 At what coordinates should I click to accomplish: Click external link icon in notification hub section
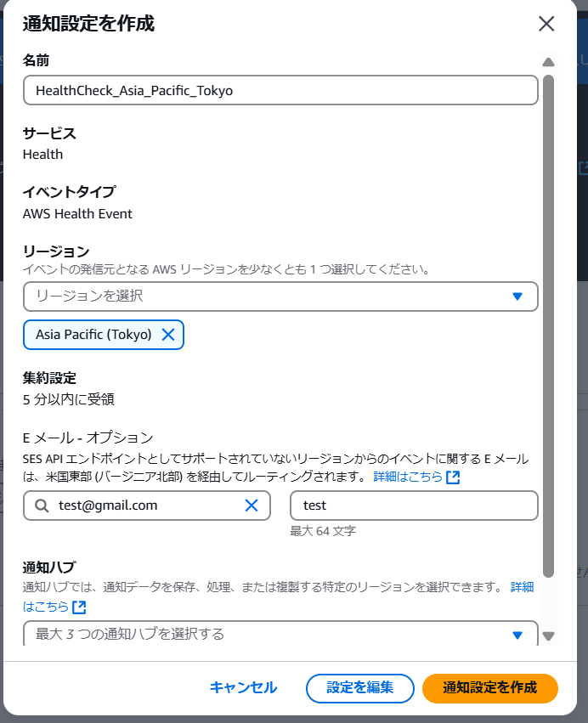coord(79,607)
